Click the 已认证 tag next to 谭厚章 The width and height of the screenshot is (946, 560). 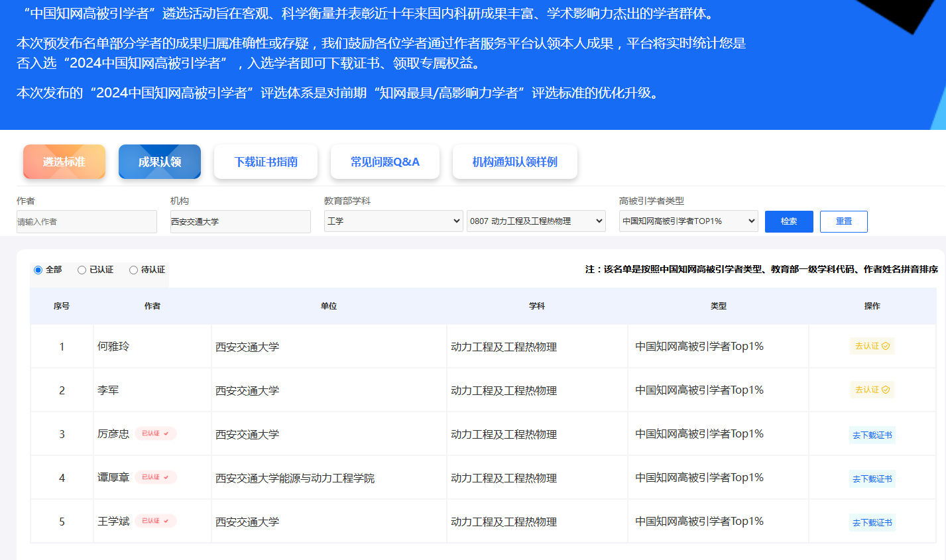[156, 477]
